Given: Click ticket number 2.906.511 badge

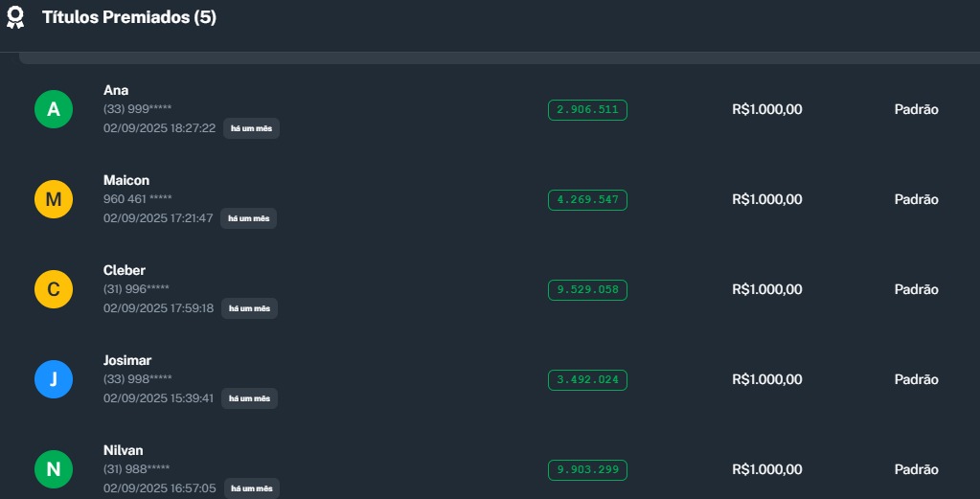Looking at the screenshot, I should pos(587,110).
